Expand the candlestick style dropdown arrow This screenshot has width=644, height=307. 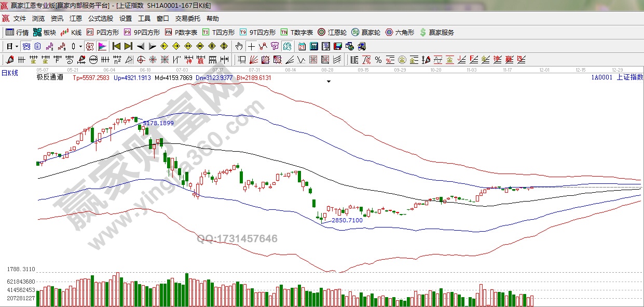point(80,46)
